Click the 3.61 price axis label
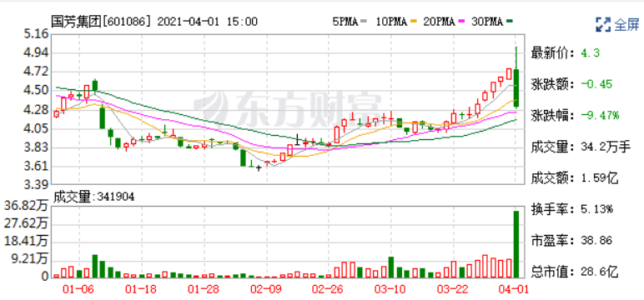The height and width of the screenshot is (300, 644). 35,166
